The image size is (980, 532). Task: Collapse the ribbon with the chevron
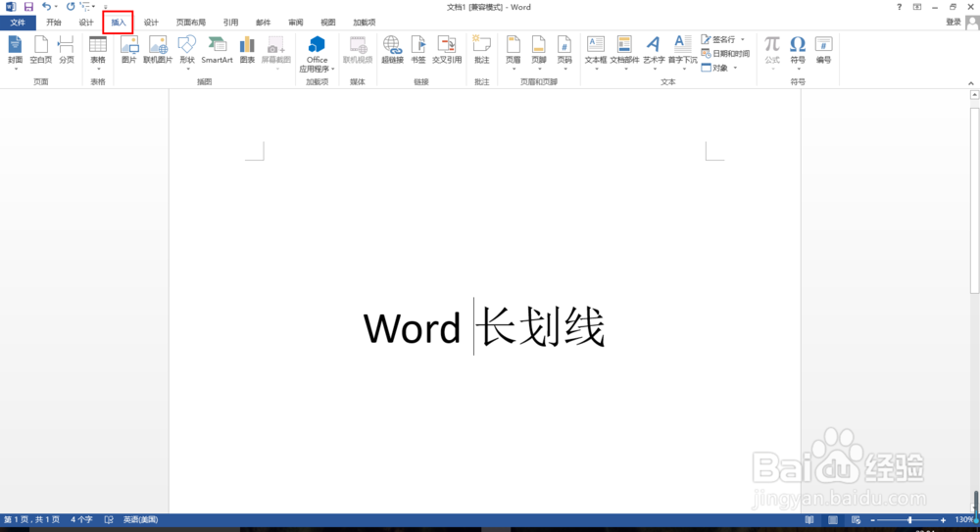coord(970,82)
